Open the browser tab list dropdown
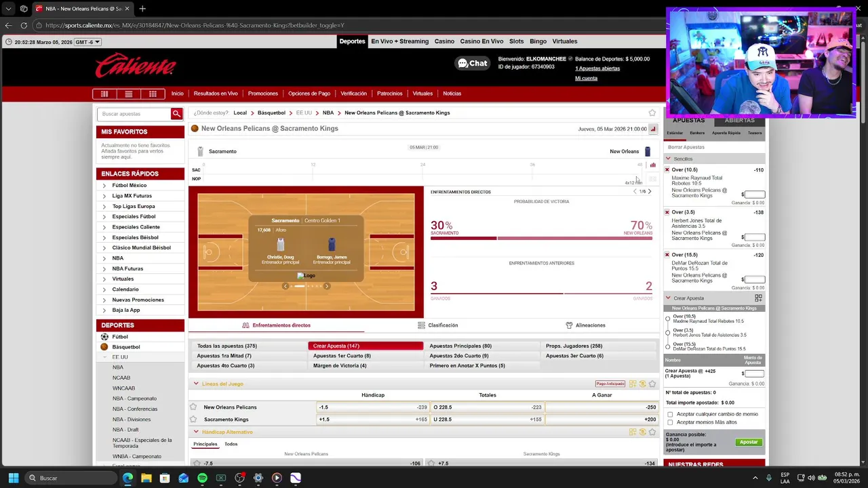868x488 pixels. point(8,9)
